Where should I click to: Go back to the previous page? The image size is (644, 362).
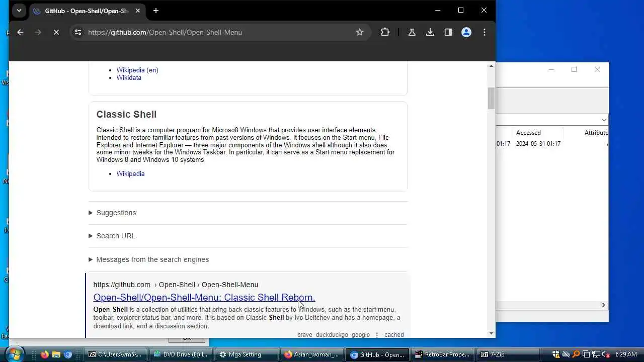[20, 32]
